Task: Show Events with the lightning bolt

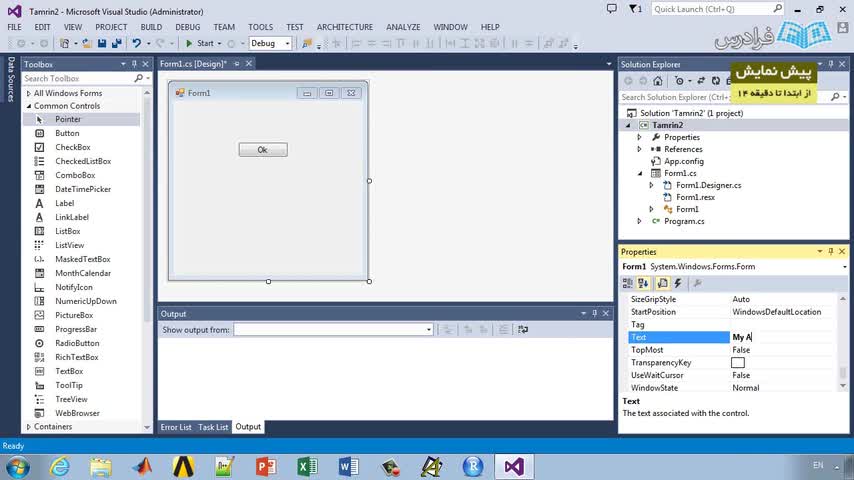Action: (x=678, y=283)
